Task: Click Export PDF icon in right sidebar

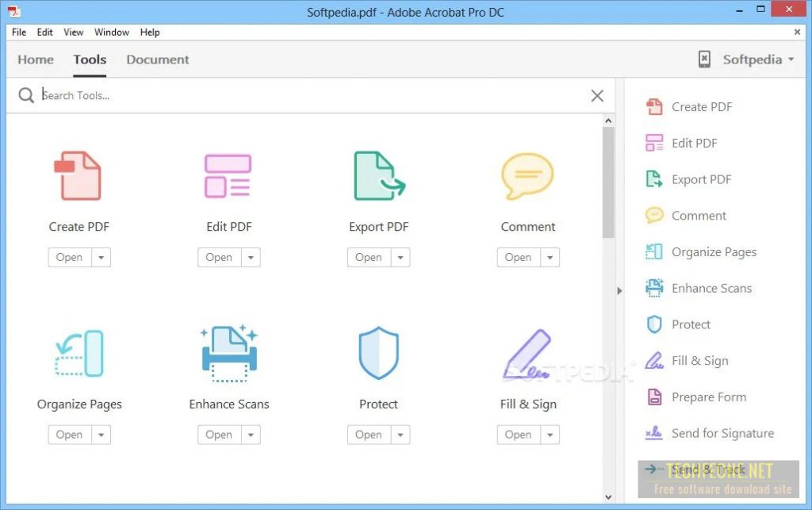Action: [x=654, y=179]
